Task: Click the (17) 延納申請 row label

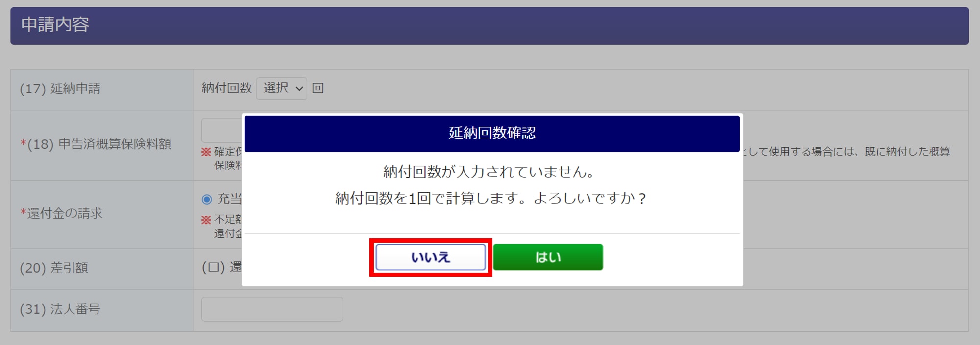Action: point(60,89)
